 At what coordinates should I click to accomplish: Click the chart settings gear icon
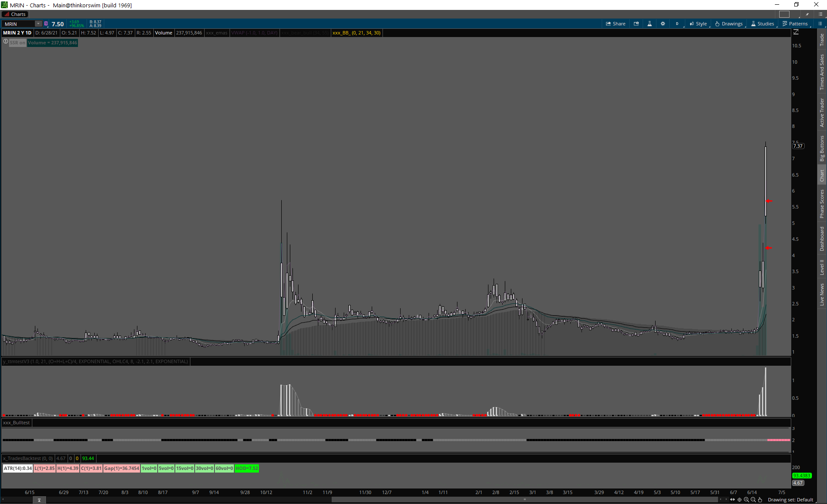tap(662, 24)
